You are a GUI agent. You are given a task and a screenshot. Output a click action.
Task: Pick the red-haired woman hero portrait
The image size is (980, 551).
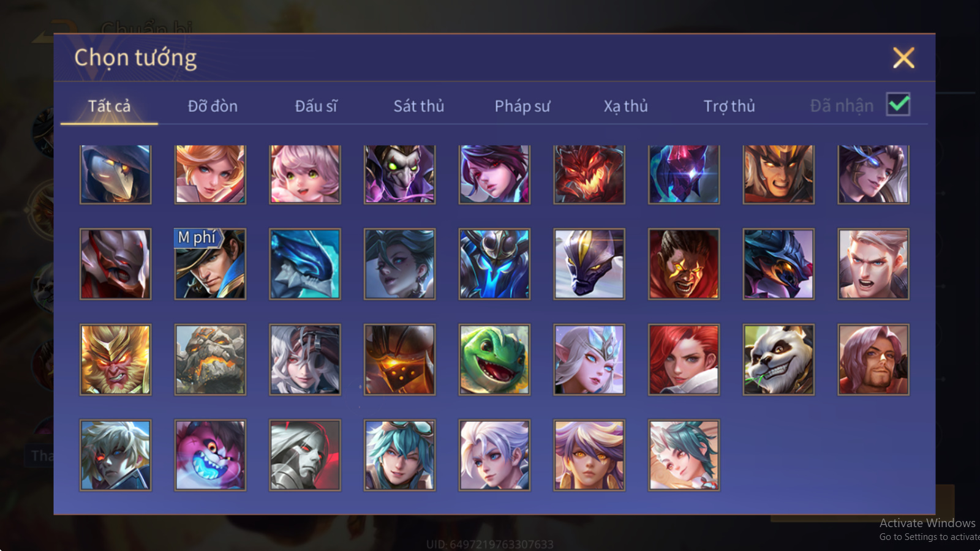click(x=684, y=360)
